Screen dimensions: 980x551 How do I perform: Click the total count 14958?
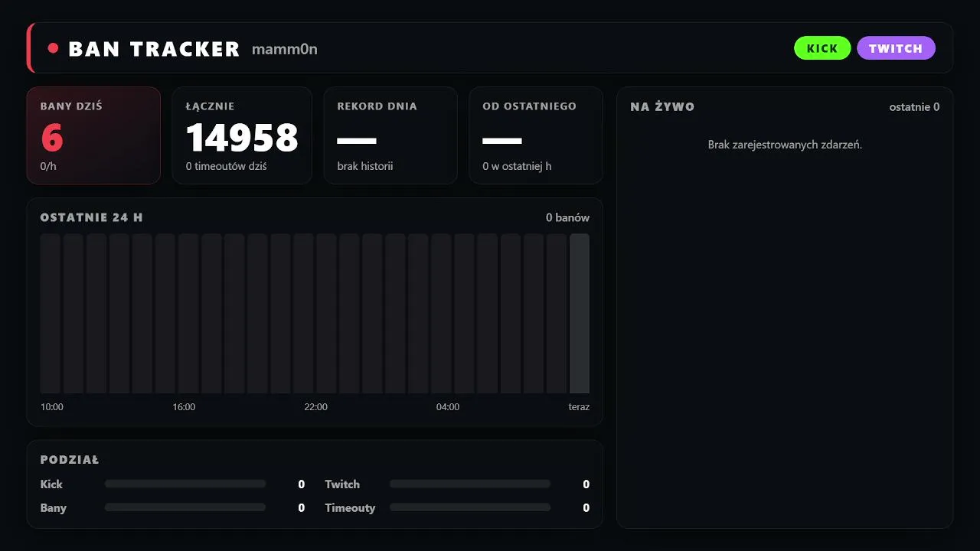coord(242,138)
